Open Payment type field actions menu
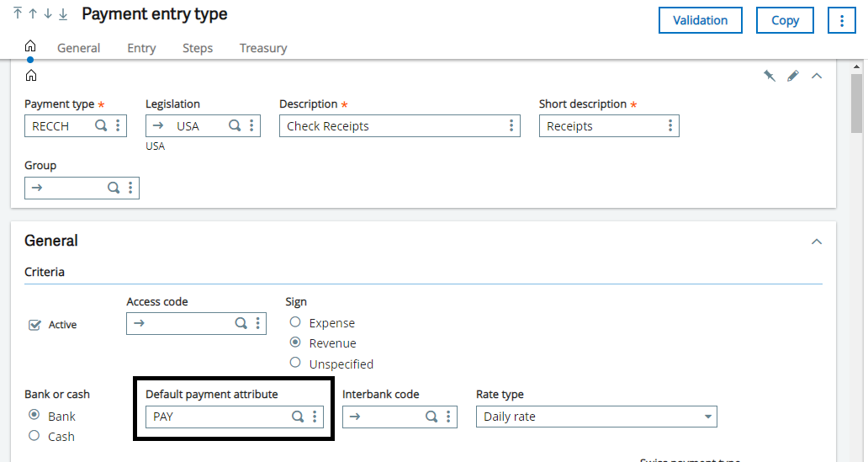 pyautogui.click(x=118, y=125)
